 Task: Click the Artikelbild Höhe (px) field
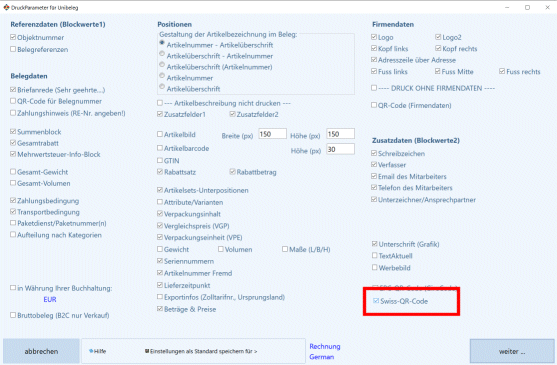pyautogui.click(x=340, y=134)
